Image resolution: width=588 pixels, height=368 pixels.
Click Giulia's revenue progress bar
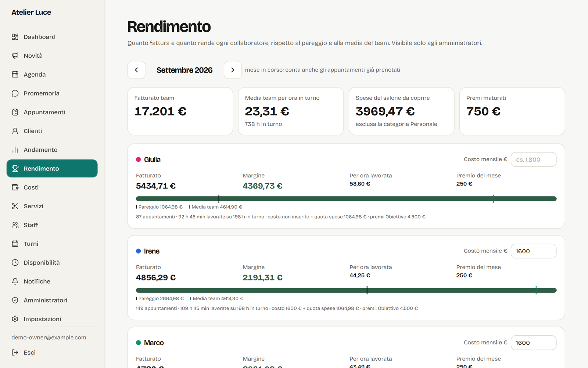click(346, 199)
